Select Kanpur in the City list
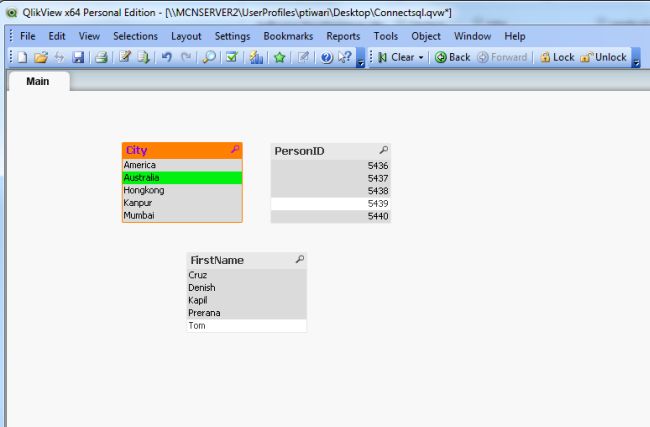 coord(182,203)
